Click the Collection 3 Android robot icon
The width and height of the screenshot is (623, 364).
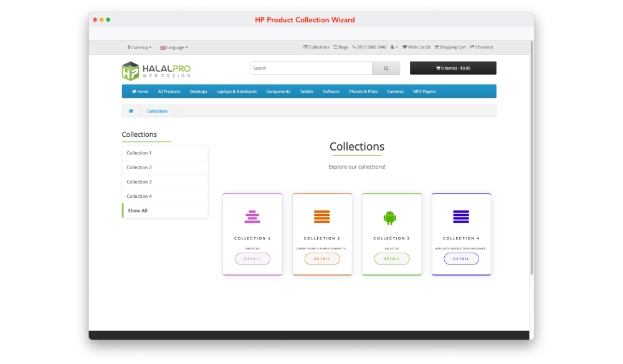click(390, 217)
